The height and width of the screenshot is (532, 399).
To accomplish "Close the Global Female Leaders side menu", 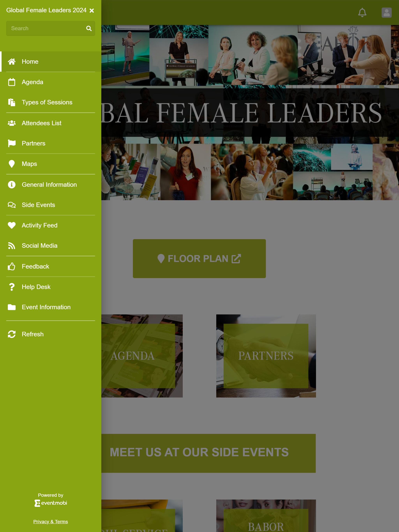I will coord(92,11).
